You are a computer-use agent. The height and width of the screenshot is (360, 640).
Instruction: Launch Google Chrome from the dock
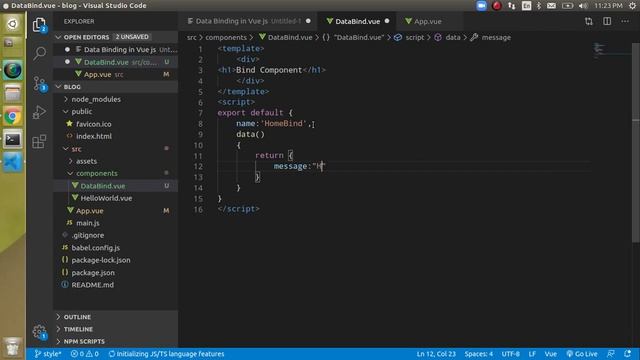pyautogui.click(x=13, y=117)
